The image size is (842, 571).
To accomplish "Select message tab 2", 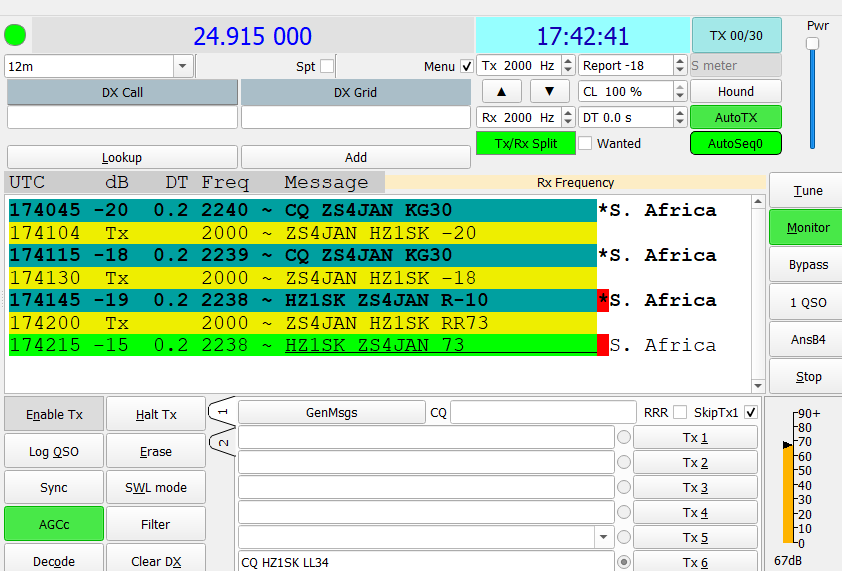I will 223,443.
